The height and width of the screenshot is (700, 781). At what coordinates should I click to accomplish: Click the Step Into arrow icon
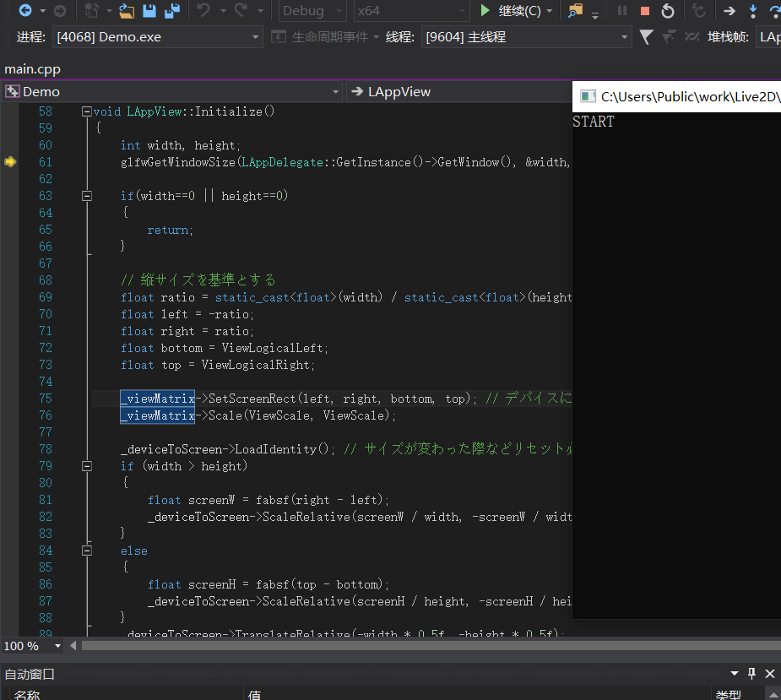click(x=752, y=11)
